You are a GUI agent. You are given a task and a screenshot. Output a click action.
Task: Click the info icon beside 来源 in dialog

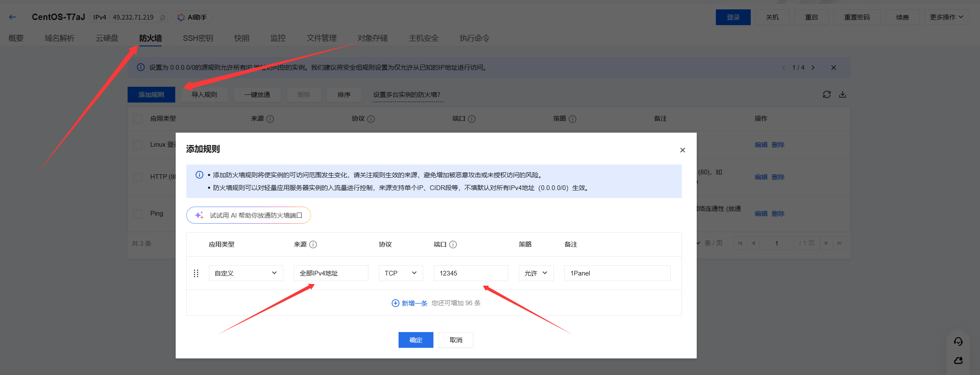[313, 244]
